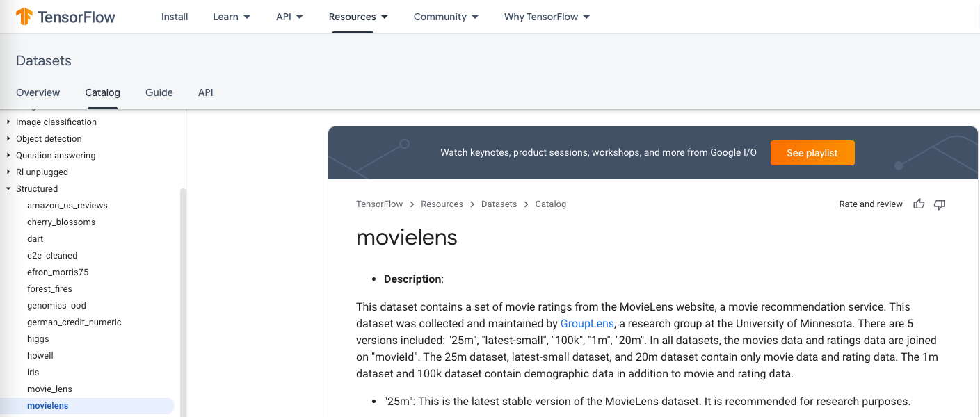
Task: Open the Community dropdown menu
Action: point(446,17)
